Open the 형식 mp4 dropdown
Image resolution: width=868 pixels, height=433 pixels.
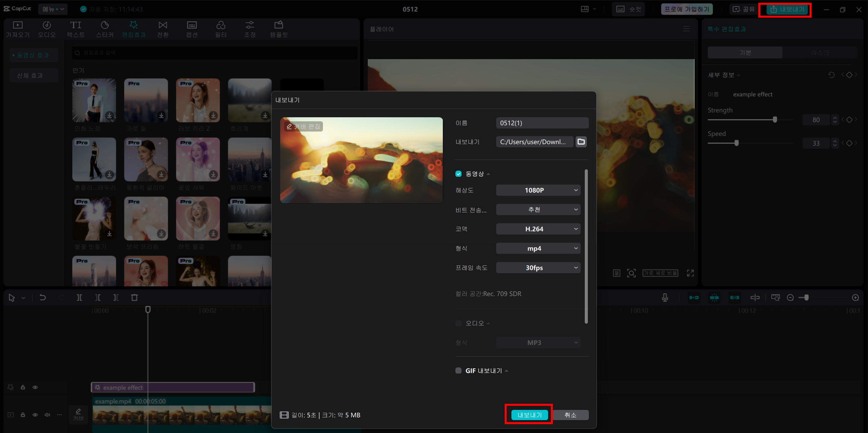point(538,248)
